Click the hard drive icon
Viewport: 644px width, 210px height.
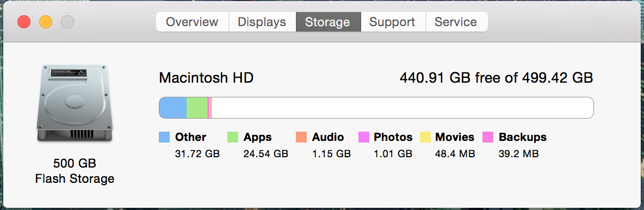pos(75,104)
